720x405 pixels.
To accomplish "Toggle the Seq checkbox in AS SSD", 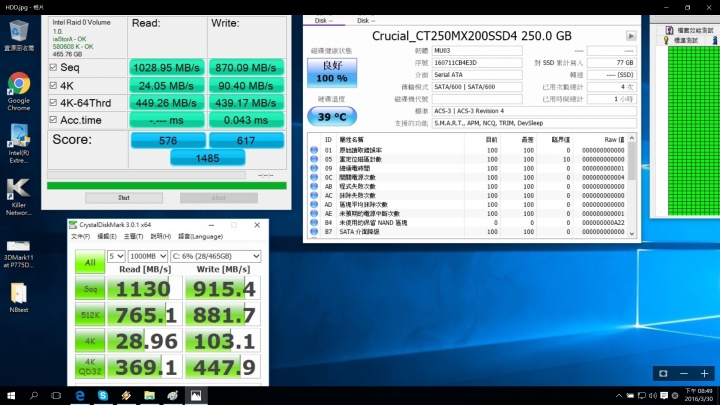I will (53, 68).
